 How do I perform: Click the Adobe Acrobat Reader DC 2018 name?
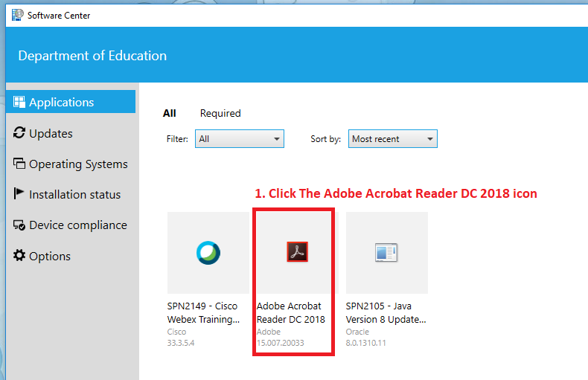[x=290, y=312]
